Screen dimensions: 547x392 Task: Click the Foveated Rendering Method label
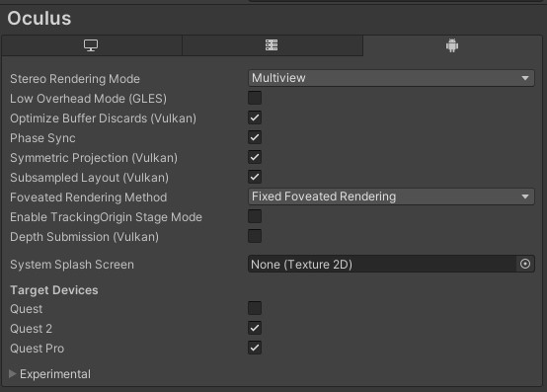89,197
